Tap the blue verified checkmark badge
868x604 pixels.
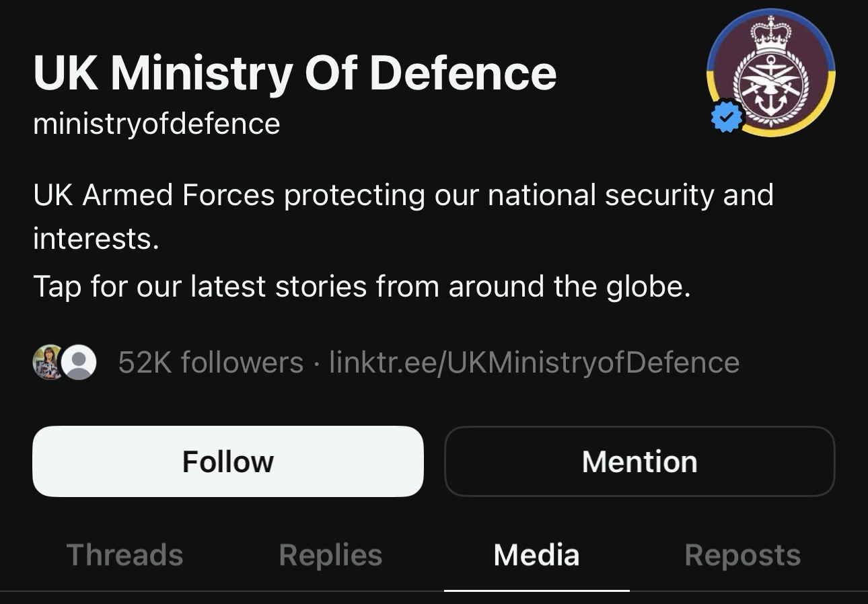[x=727, y=117]
